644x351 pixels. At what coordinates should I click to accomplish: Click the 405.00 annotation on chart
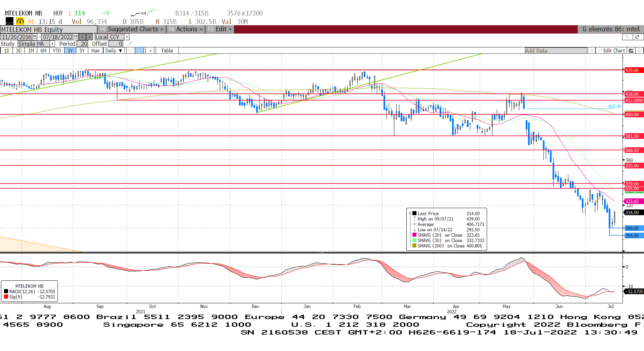click(x=614, y=106)
